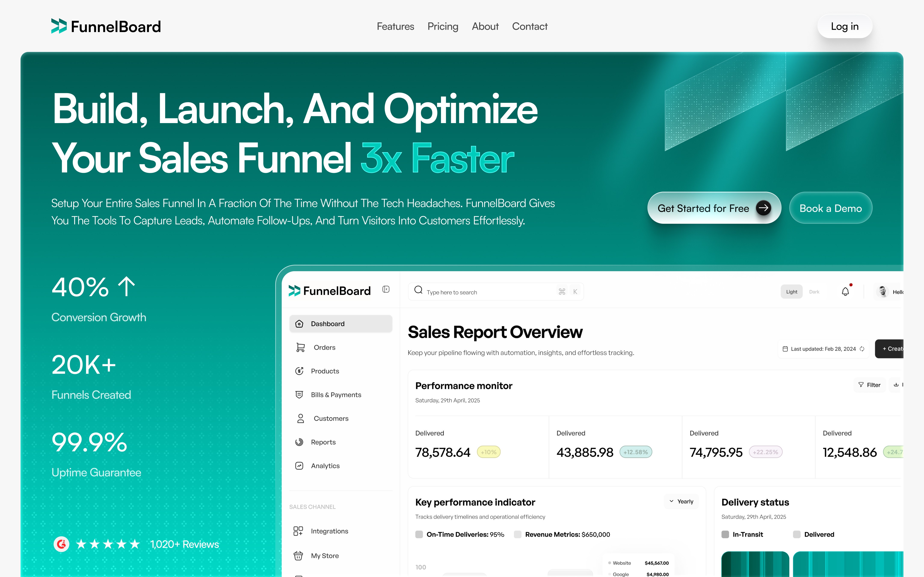
Task: Switch theme to Dark mode
Action: coord(814,292)
